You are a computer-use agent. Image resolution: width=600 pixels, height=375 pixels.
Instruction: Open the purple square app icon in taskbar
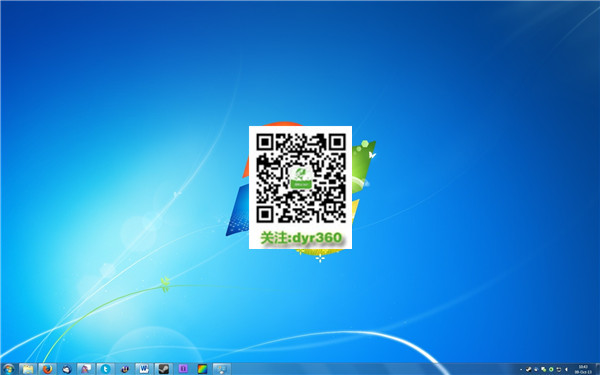tap(183, 369)
